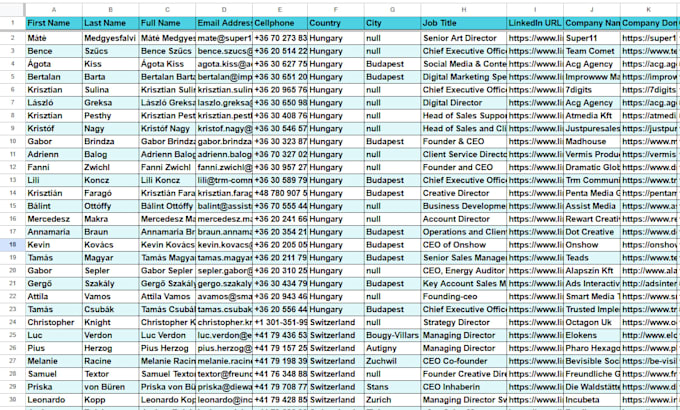The height and width of the screenshot is (410, 680).
Task: Select the company cell 'Assist Media'
Action: pyautogui.click(x=592, y=206)
